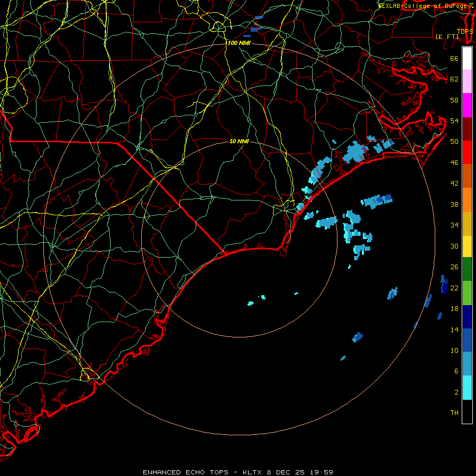Click the "TOPS" legend heading
The image size is (476, 476).
pyautogui.click(x=465, y=32)
